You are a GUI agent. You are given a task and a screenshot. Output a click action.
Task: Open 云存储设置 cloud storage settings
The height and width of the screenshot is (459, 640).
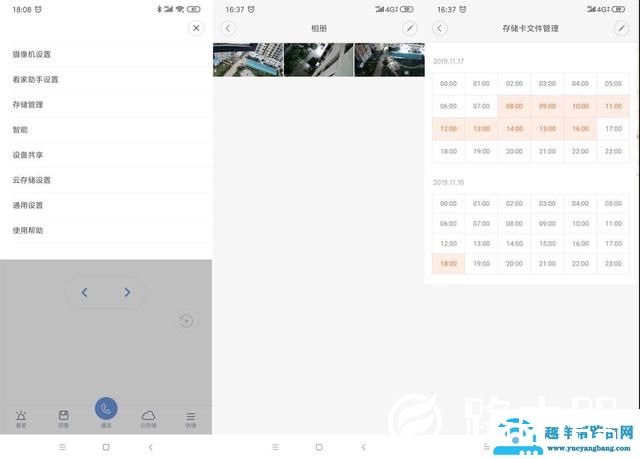coord(32,180)
